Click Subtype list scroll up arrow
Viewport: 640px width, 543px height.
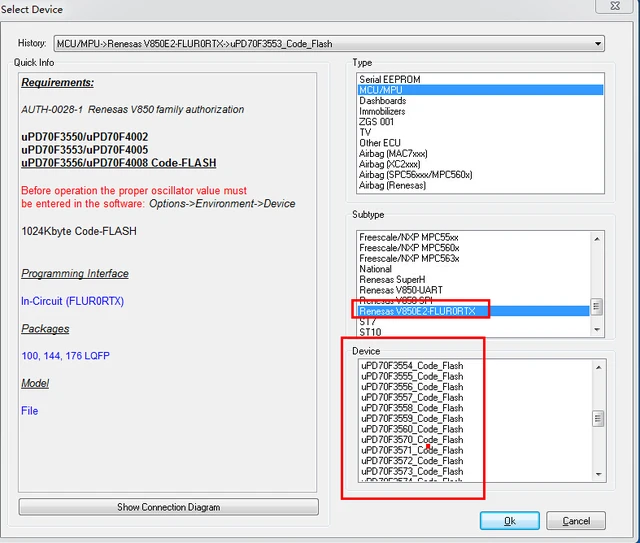pyautogui.click(x=597, y=239)
